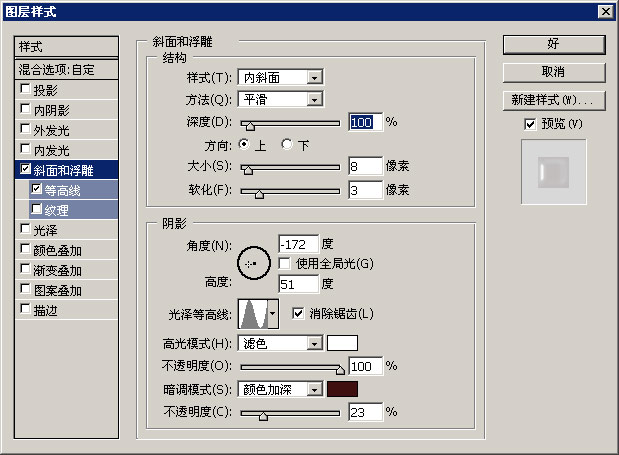Enable the 投影 checkbox
619x455 pixels.
[25, 89]
